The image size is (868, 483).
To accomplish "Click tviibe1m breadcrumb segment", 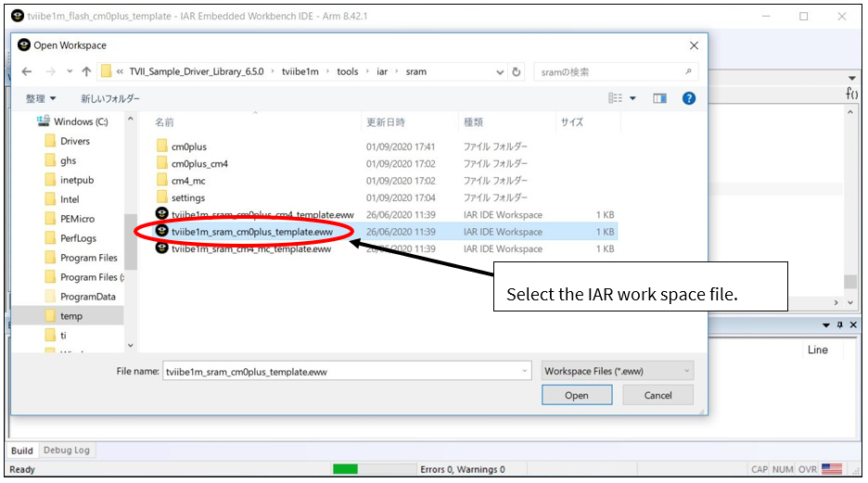I will tap(300, 72).
